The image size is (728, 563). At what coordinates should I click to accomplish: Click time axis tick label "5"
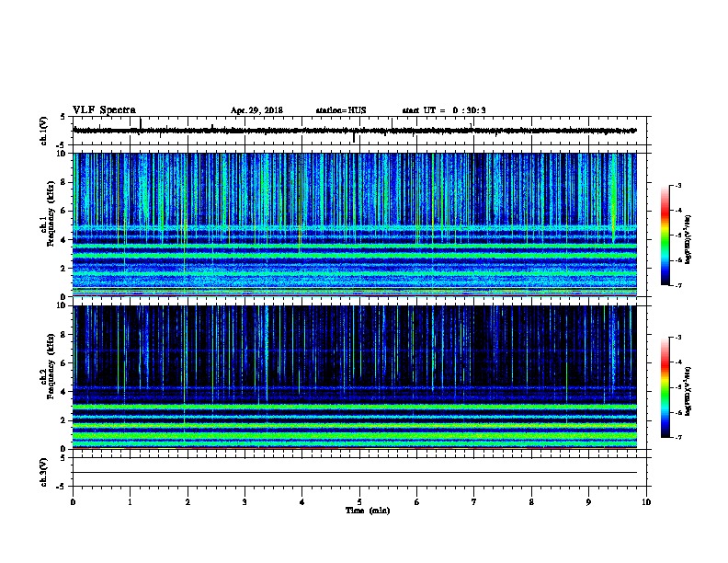point(359,502)
